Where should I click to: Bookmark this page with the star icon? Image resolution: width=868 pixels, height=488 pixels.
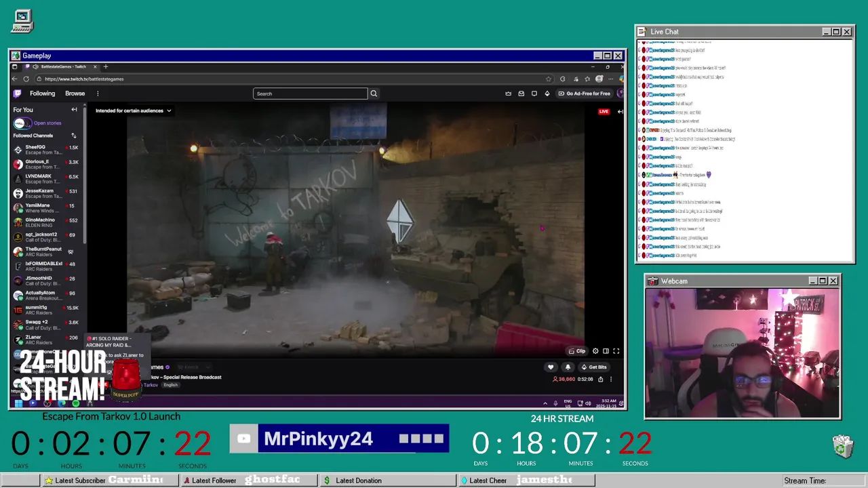[549, 79]
